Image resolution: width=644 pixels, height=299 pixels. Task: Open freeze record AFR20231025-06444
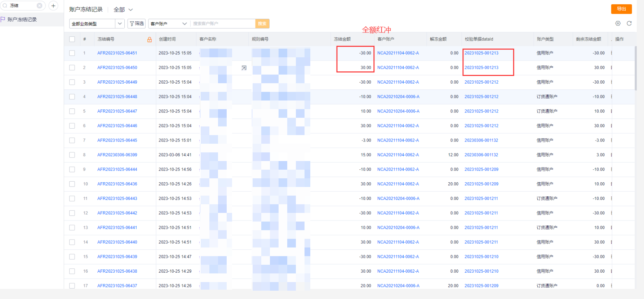117,169
